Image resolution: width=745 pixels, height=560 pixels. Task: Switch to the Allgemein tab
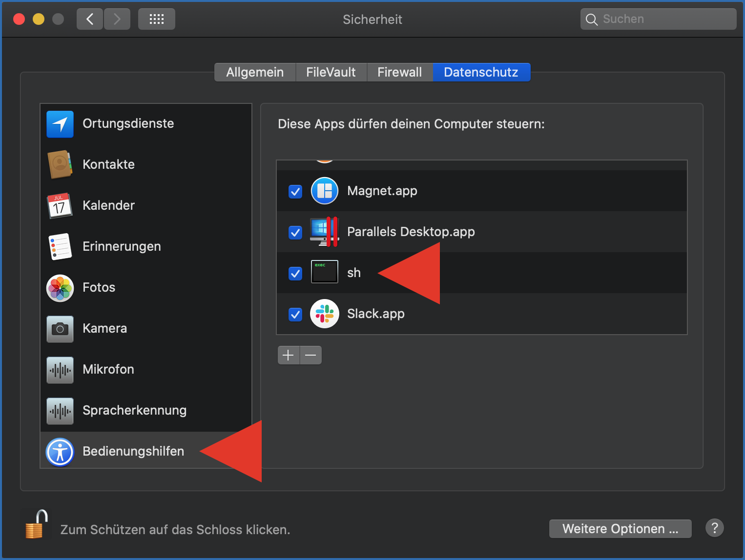[255, 72]
